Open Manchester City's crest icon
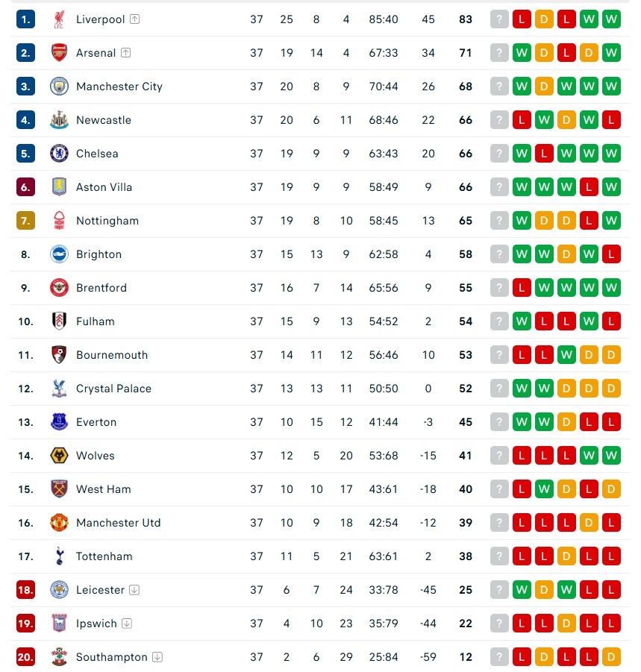Screen dimensions: 641x672 click(x=59, y=86)
